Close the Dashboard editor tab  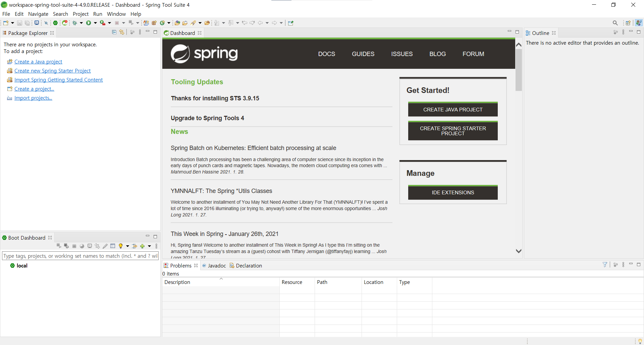tap(200, 33)
